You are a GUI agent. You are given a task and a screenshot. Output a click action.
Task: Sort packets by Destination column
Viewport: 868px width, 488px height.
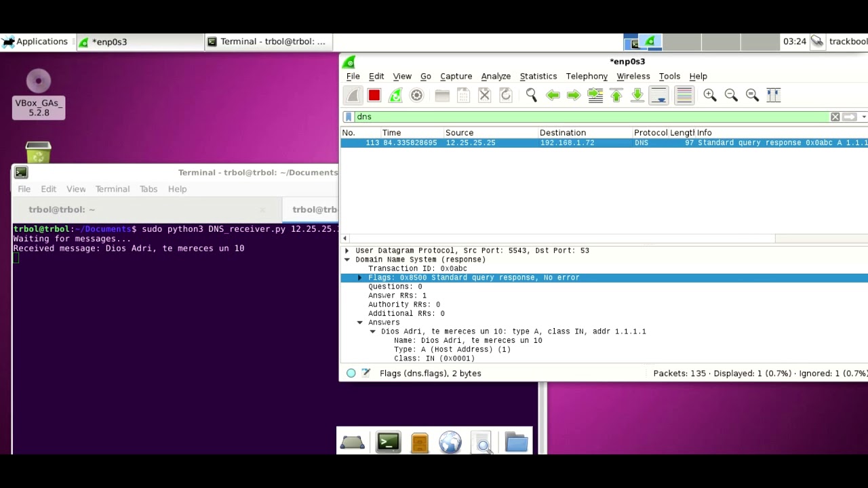[585, 133]
